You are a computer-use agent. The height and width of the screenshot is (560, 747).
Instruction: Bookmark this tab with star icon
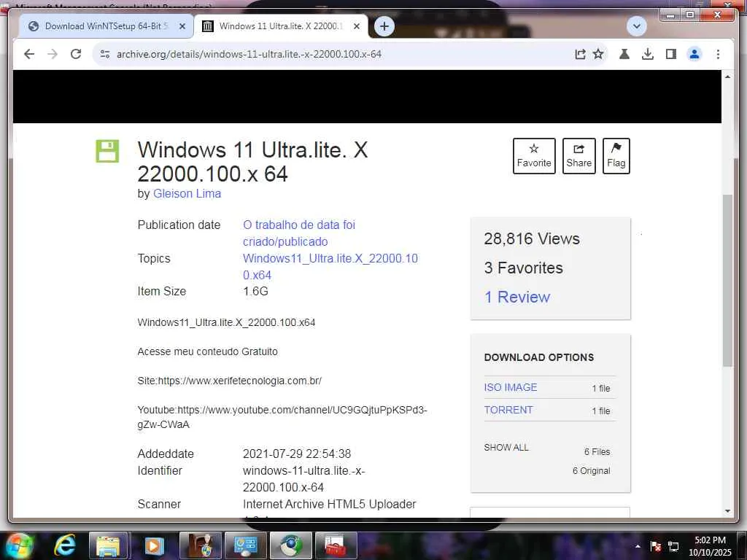tap(598, 54)
